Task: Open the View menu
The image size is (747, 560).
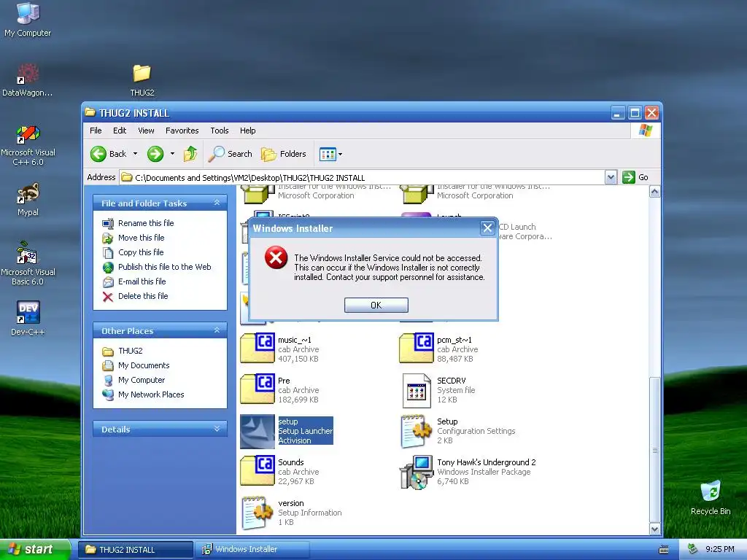Action: click(x=146, y=131)
